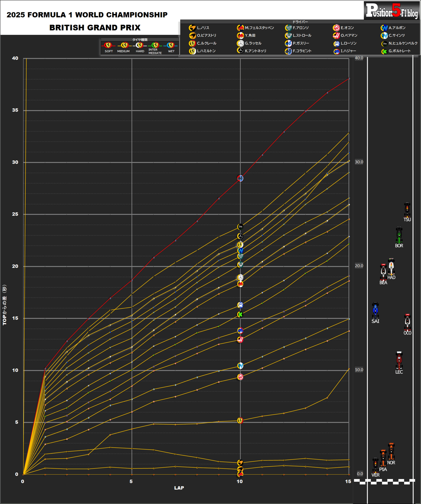
Task: Click the Red Bull marker near 18 seconds
Action: tap(240, 284)
